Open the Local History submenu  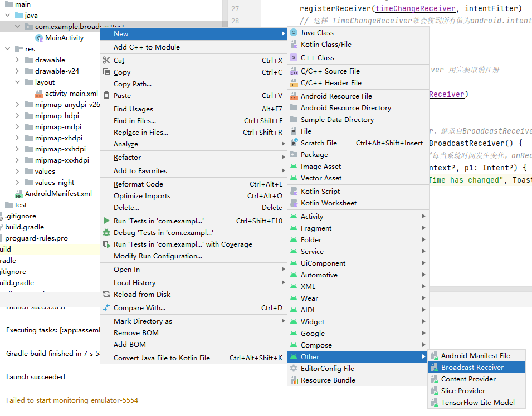(193, 283)
